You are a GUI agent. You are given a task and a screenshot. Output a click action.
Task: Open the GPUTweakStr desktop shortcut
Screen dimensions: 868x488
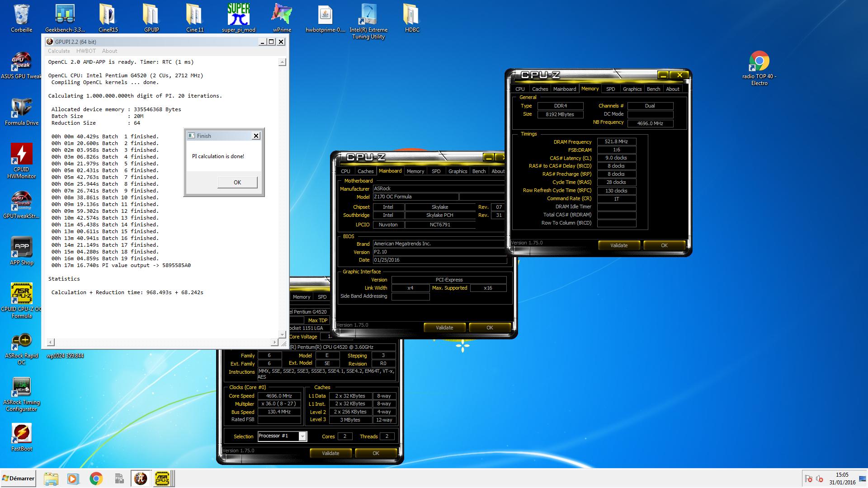tap(21, 205)
